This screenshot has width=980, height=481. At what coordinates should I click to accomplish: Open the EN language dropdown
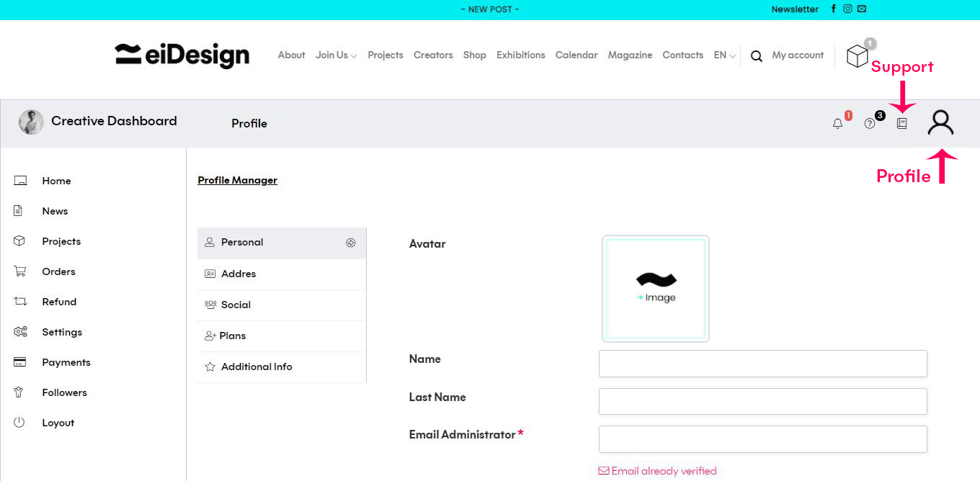pyautogui.click(x=724, y=55)
